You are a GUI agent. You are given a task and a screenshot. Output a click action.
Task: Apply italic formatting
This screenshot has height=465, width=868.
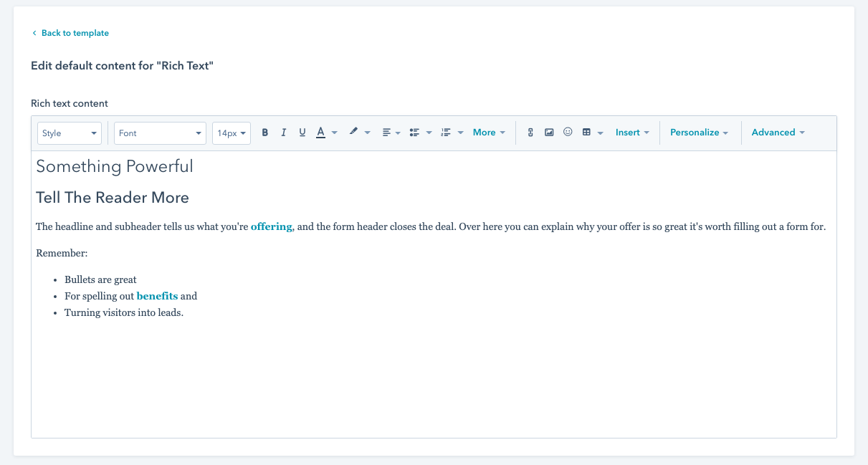click(283, 133)
